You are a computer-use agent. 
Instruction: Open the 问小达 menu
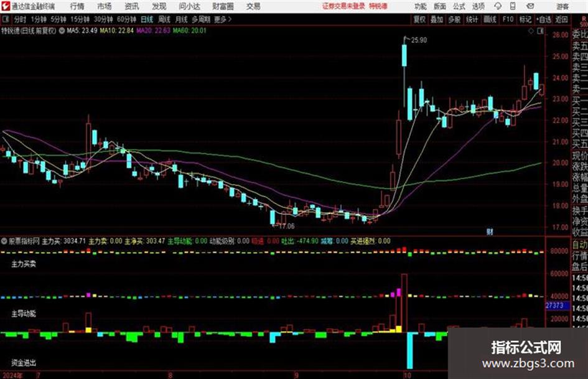(x=189, y=6)
